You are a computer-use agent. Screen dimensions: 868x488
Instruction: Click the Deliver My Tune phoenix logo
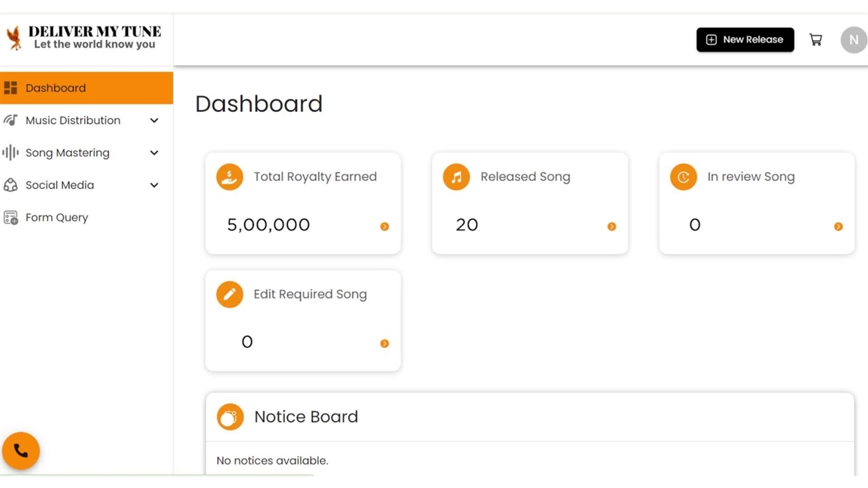pyautogui.click(x=14, y=38)
